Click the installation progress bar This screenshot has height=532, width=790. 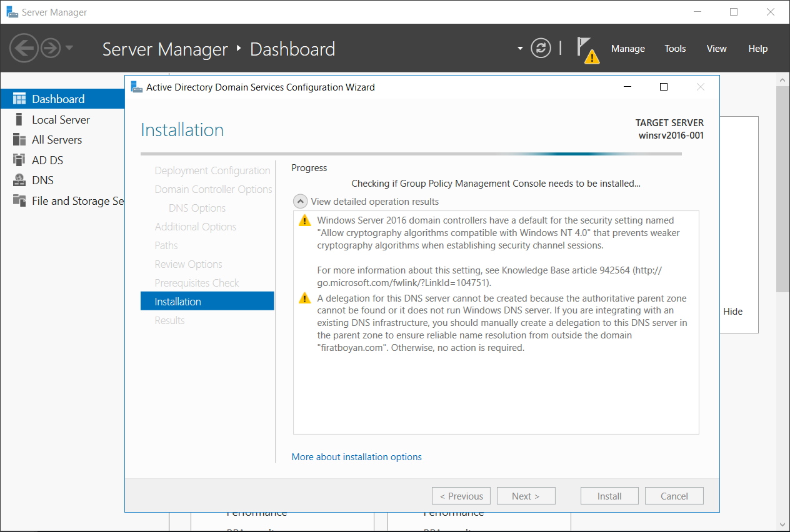(411, 154)
